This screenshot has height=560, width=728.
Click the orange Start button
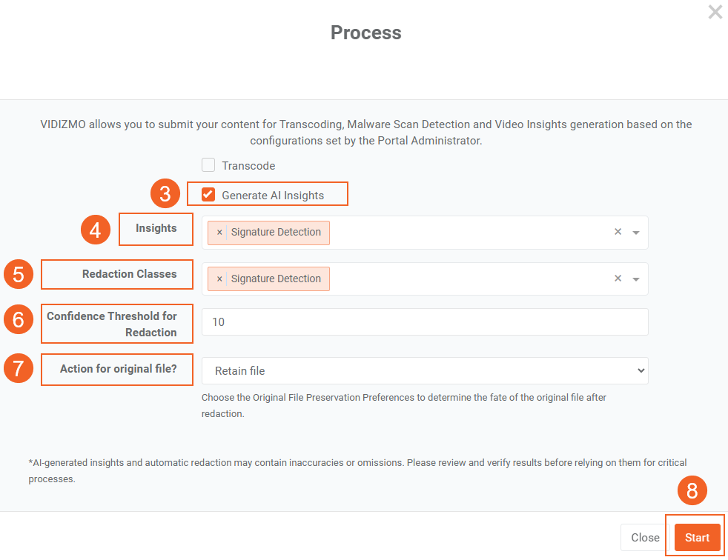point(697,538)
